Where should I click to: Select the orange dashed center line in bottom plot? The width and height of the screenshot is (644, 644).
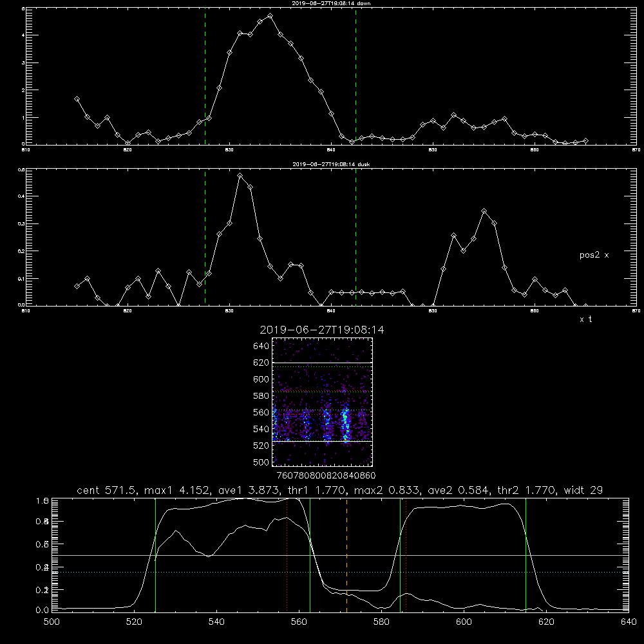tap(346, 555)
